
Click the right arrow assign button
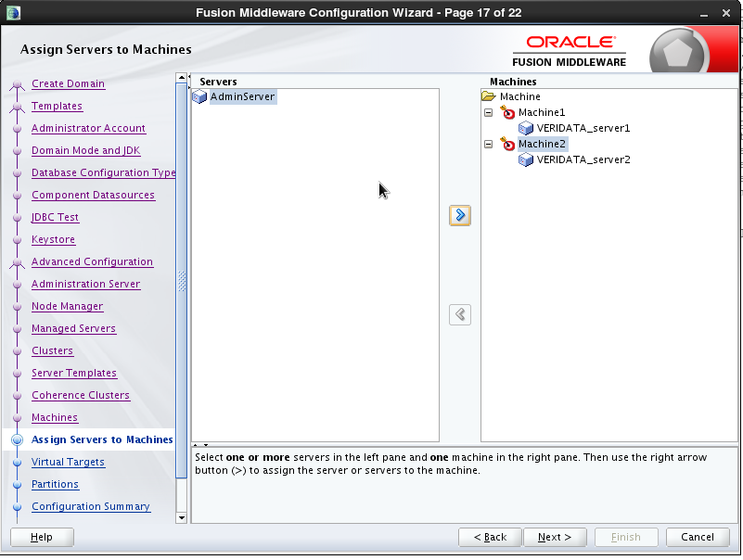point(460,216)
